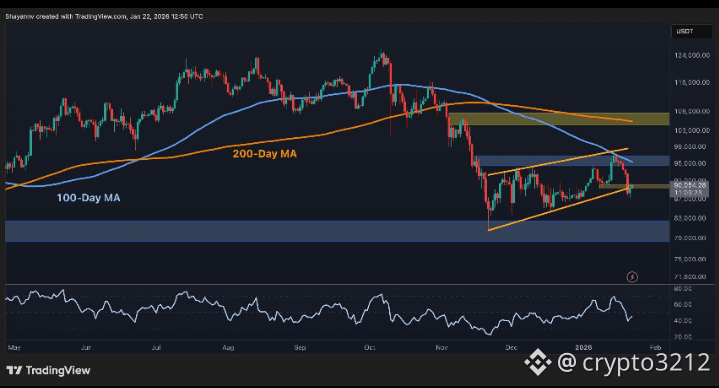Click the RSI 60.00 scale label
719x388 pixels.
[x=683, y=305]
